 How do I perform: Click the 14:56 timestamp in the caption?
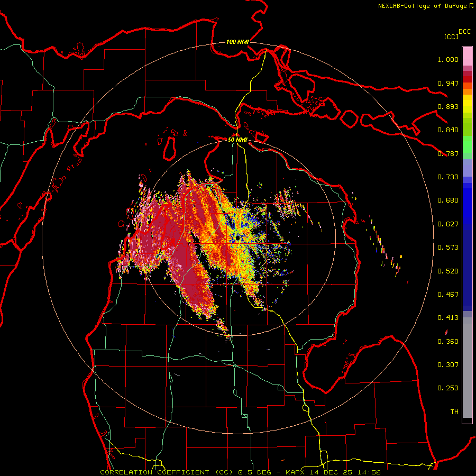pos(370,472)
